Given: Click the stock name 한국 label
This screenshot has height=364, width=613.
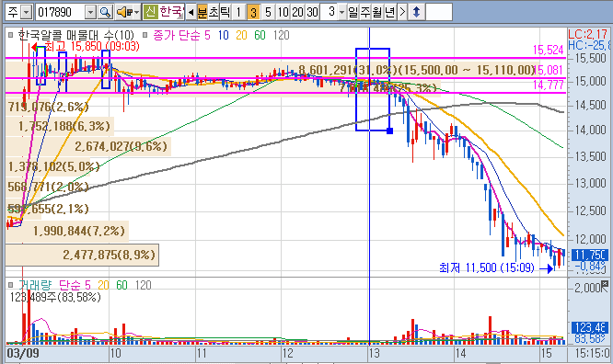Looking at the screenshot, I should coord(171,12).
